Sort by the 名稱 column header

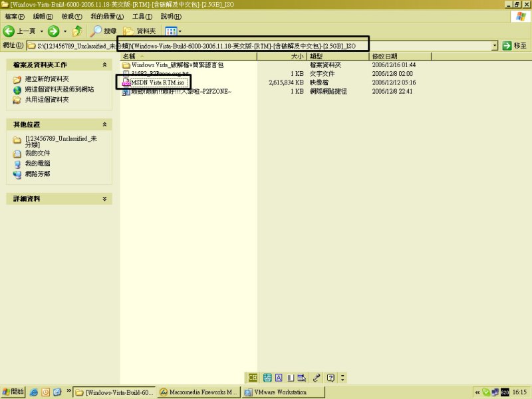point(189,57)
